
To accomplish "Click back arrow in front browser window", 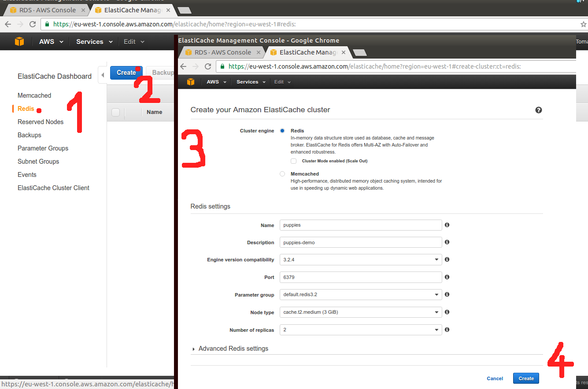I will click(183, 66).
